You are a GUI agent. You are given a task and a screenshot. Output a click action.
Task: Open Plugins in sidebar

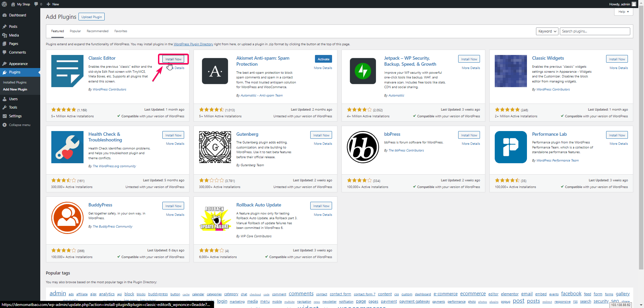point(20,72)
